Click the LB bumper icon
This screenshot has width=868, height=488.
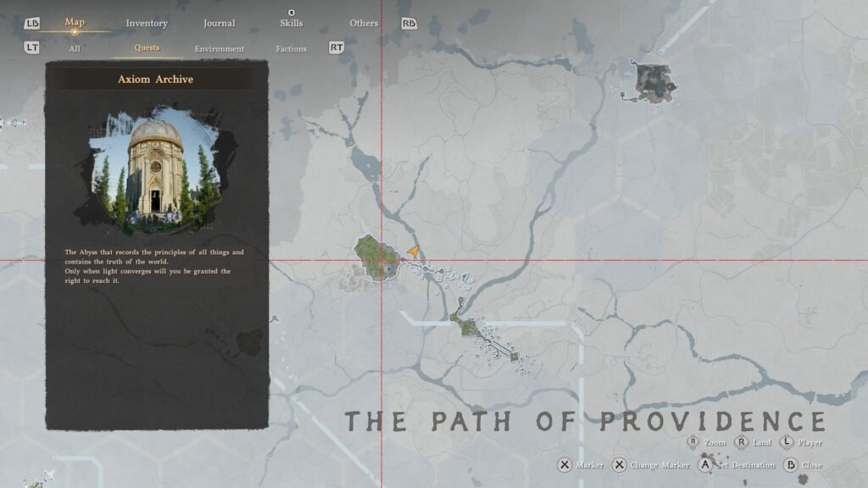point(32,23)
